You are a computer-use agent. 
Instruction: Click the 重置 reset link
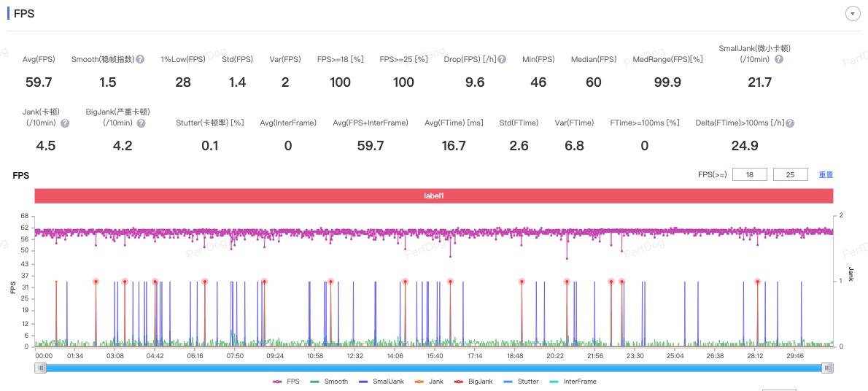pos(826,175)
